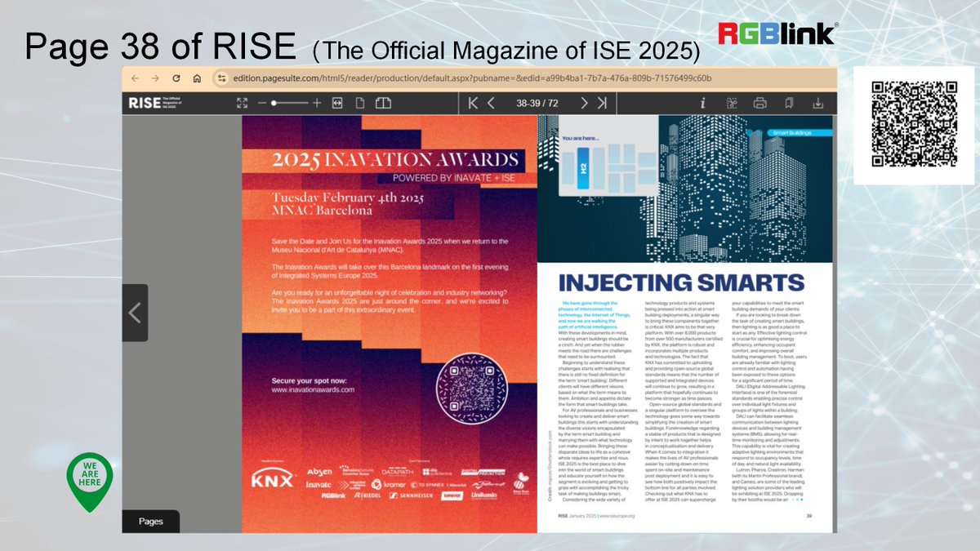Switch to double page spread view
Viewport: 980px width, 551px height.
pos(384,103)
